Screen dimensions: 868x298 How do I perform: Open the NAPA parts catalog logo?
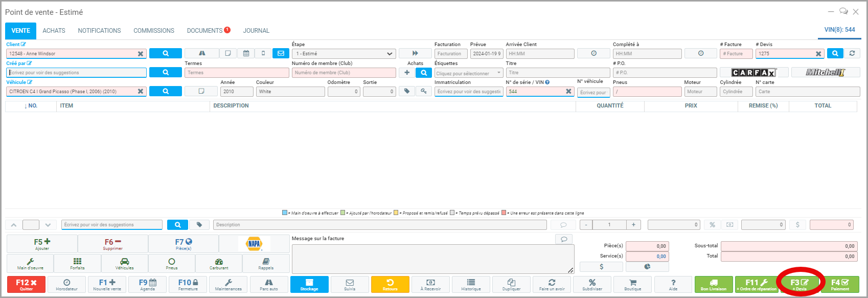pyautogui.click(x=254, y=244)
